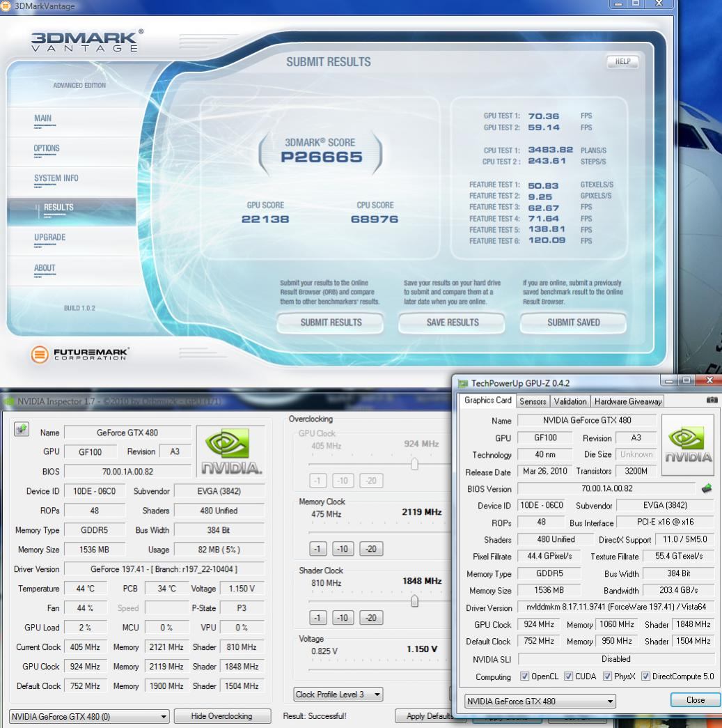The height and width of the screenshot is (728, 722).
Task: Switch to the Validation tab in GPU-Z
Action: (570, 401)
